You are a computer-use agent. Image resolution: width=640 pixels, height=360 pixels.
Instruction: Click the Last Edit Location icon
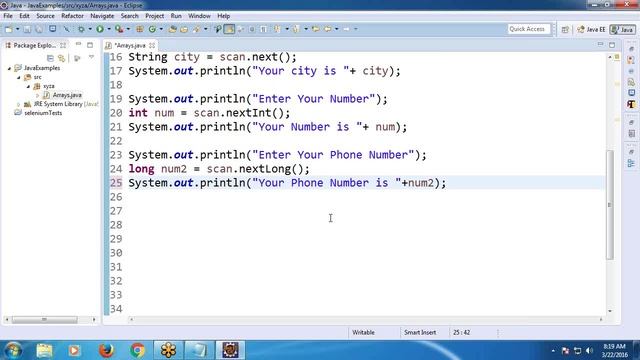click(x=316, y=29)
